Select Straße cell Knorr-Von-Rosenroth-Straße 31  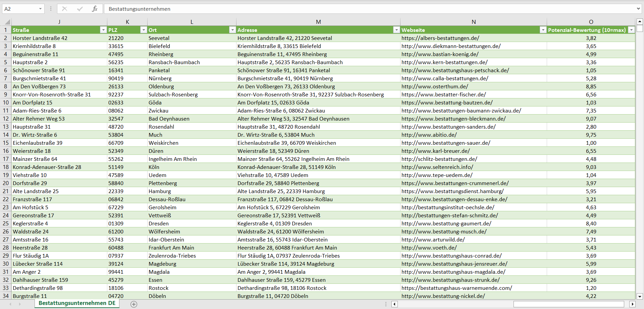tap(59, 94)
